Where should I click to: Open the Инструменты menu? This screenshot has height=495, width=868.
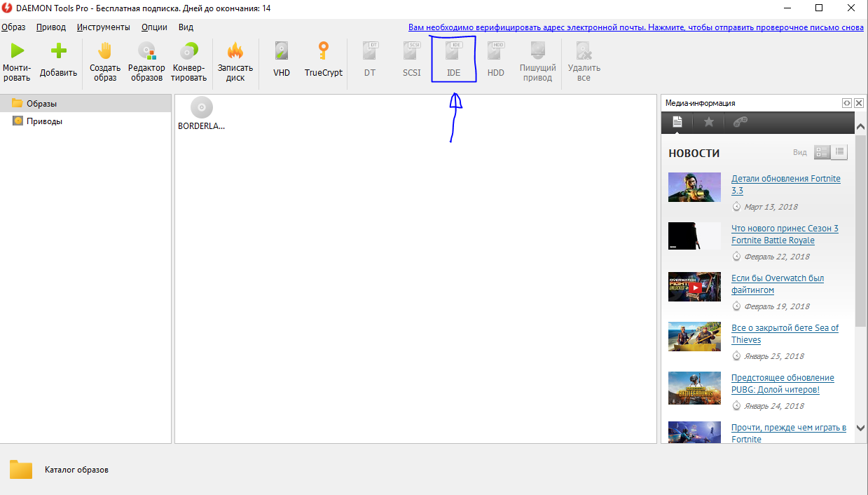tap(104, 27)
